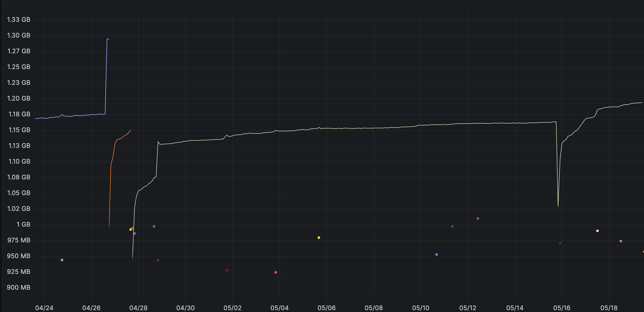Select the yellow dot near 05/06

tap(319, 237)
